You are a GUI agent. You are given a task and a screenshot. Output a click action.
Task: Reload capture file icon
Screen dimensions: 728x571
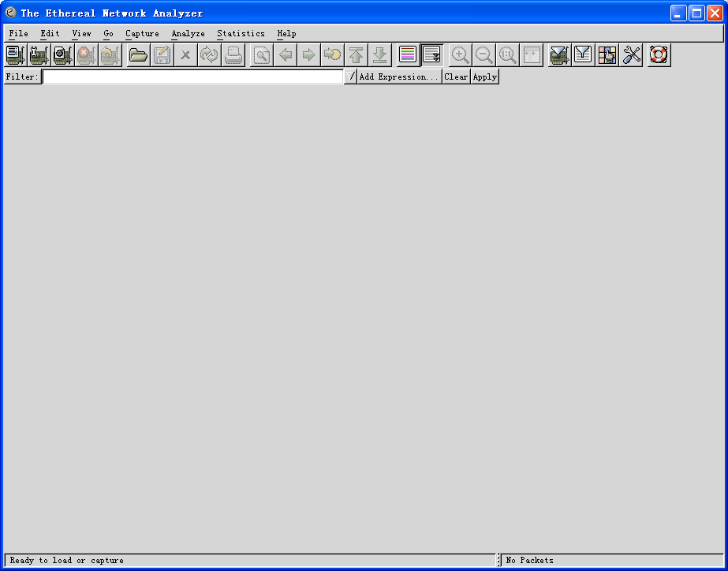point(209,55)
